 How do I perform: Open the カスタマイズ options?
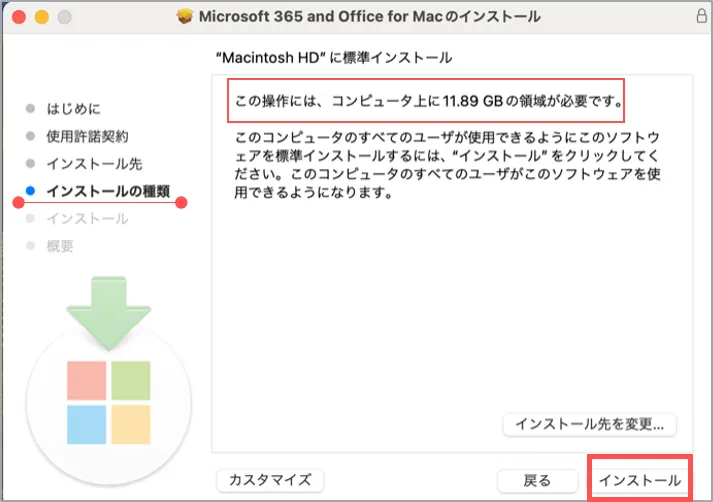coord(270,480)
